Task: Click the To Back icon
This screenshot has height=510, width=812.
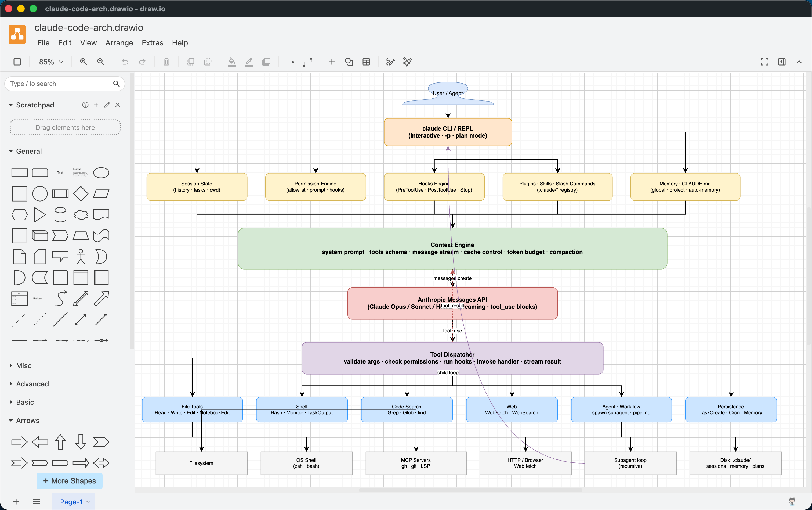Action: [x=208, y=62]
